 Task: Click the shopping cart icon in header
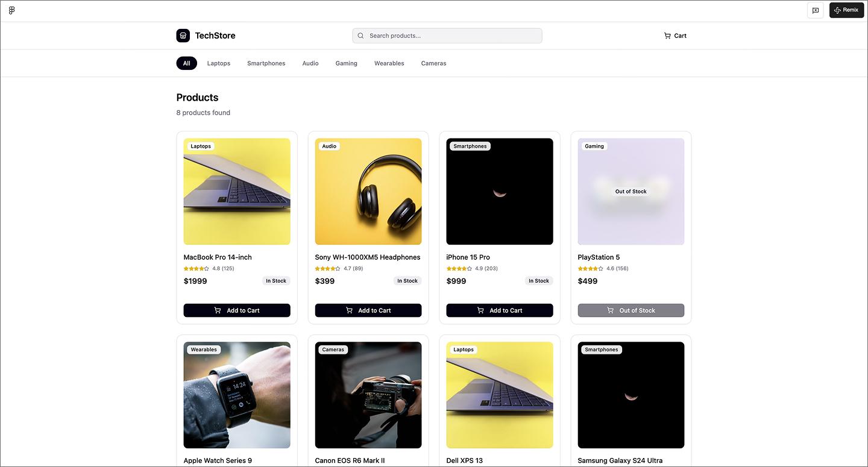click(667, 36)
